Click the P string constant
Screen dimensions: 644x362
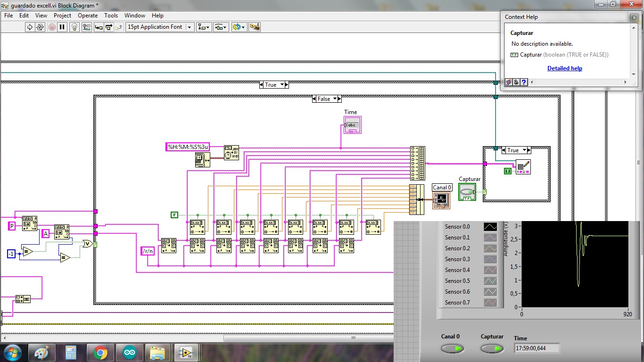[x=12, y=226]
